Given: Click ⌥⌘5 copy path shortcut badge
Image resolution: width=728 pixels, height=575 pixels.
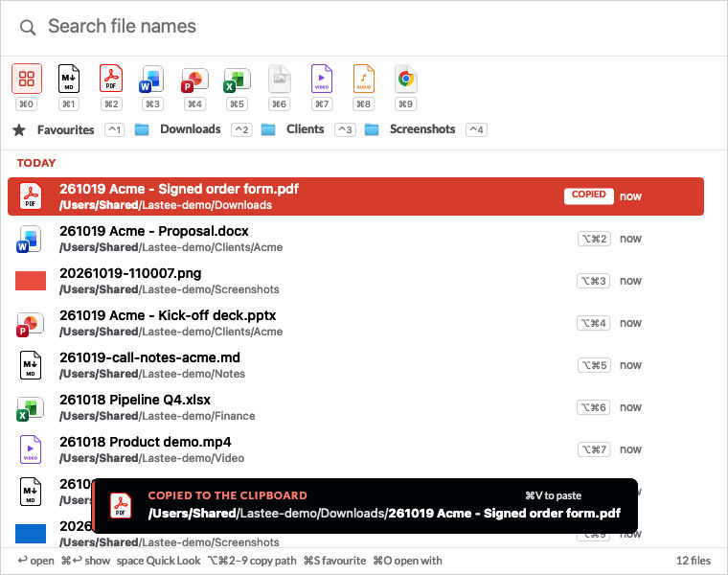Looking at the screenshot, I should (594, 365).
